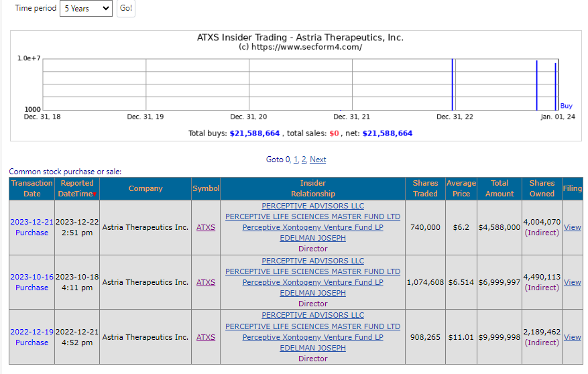Click ATXS symbol in the 2023-10-16 row
588x374 pixels.
[x=206, y=282]
